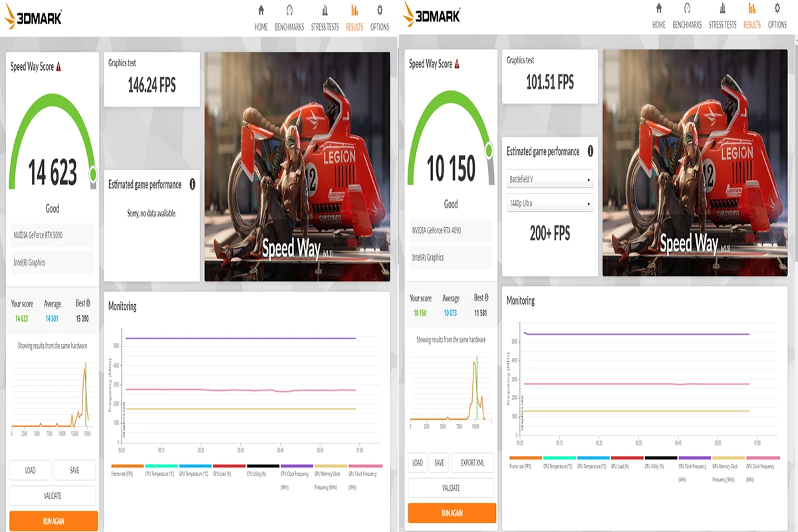This screenshot has width=798, height=532.
Task: Click LOAD in the RTX 5090 window
Action: [31, 470]
